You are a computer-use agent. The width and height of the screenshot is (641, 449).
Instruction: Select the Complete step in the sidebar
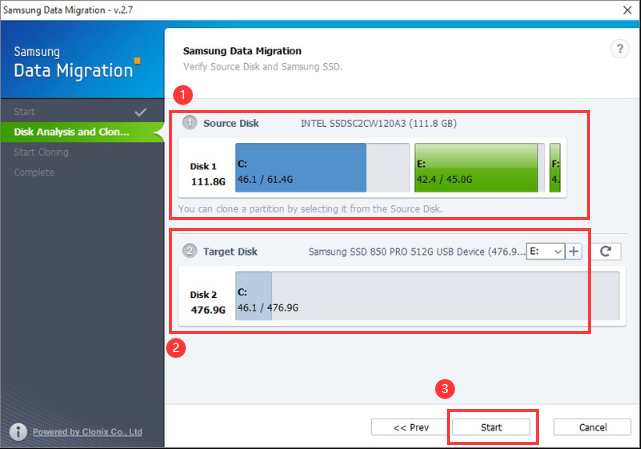[x=35, y=172]
